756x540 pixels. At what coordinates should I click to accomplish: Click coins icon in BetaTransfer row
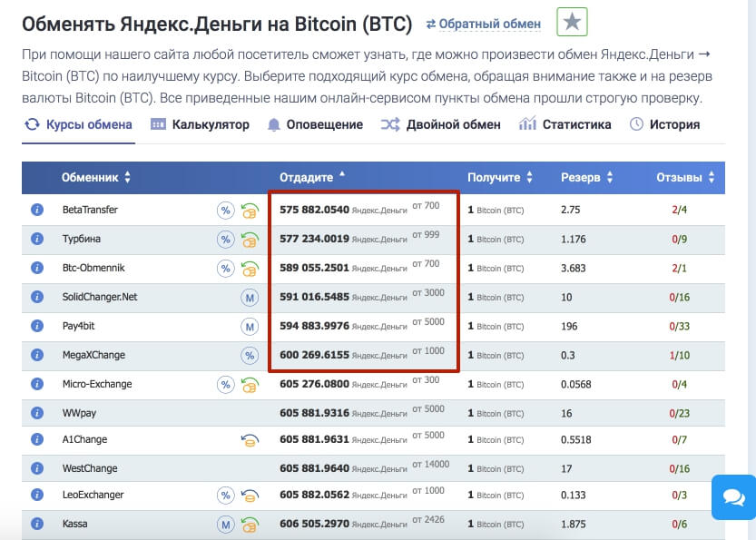(x=250, y=211)
